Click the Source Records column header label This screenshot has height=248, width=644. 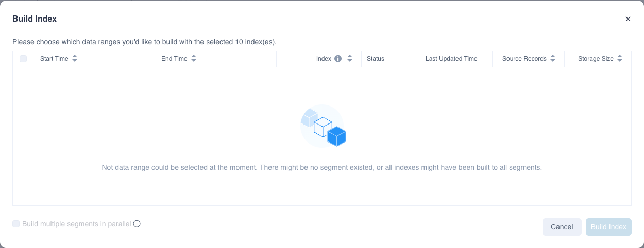(524, 59)
